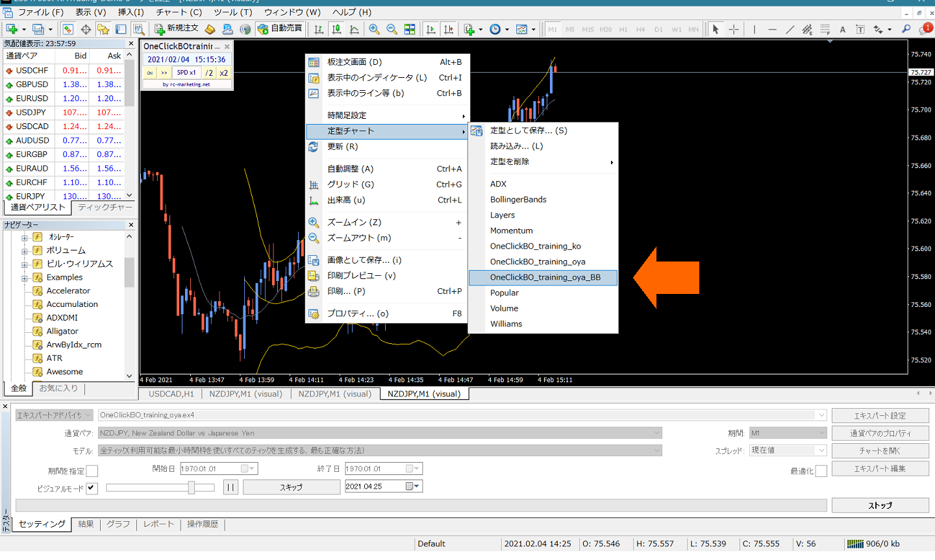The width and height of the screenshot is (935, 560).
Task: Adjust the visual mode speed slider
Action: click(x=192, y=487)
